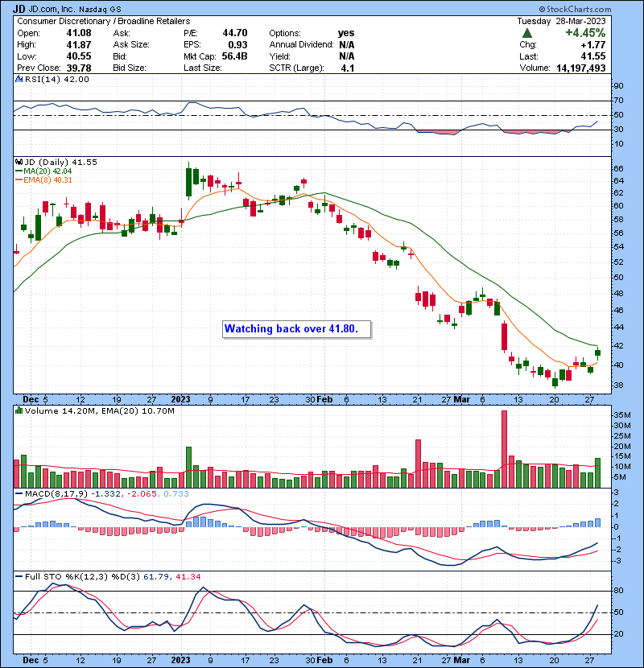Click the tallest red volume bar in March
Image resolution: width=644 pixels, height=668 pixels.
[x=504, y=449]
